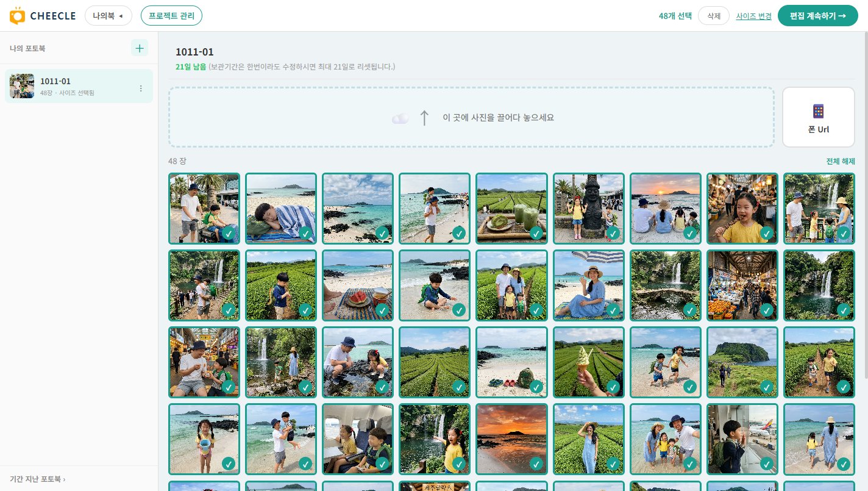Uncheck the ice cream cone photo
The image size is (868, 491).
613,387
